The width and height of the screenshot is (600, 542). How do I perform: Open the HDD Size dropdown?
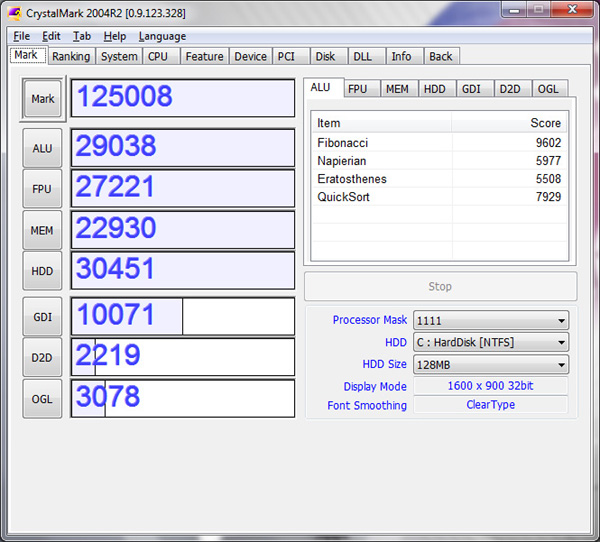pyautogui.click(x=491, y=364)
